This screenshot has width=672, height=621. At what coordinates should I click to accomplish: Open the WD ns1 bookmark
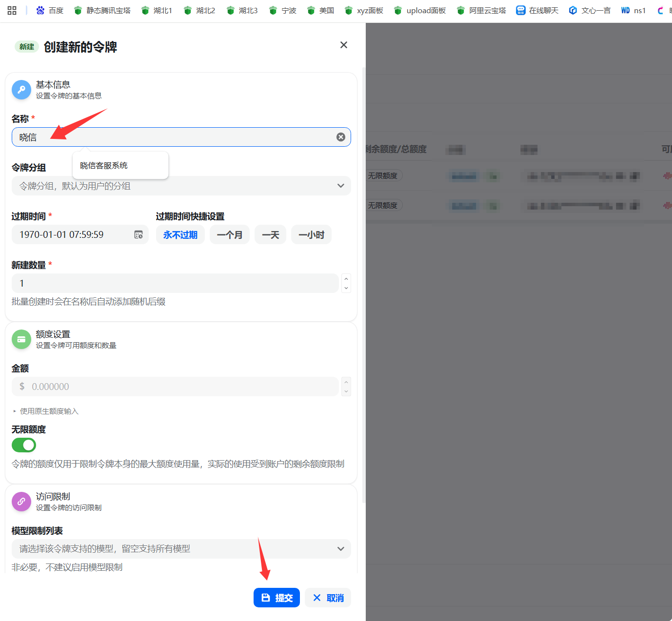[x=633, y=10]
